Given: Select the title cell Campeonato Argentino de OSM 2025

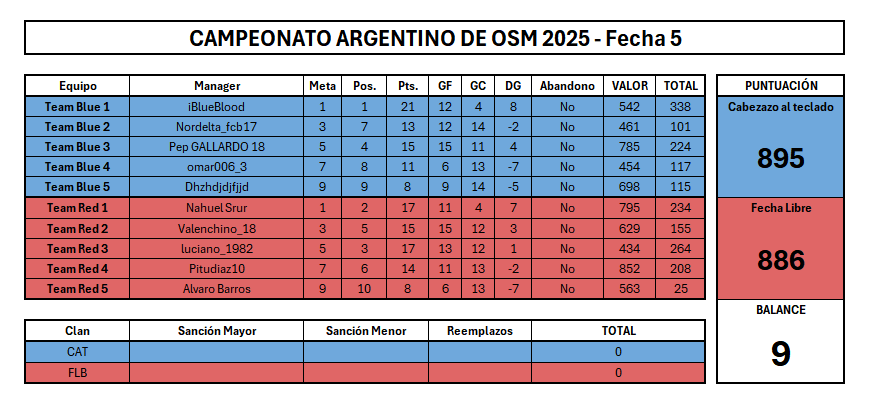Looking at the screenshot, I should [434, 38].
